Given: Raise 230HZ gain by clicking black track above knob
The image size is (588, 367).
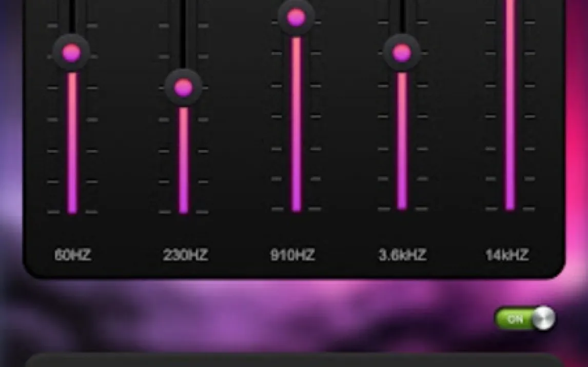Looking at the screenshot, I should pyautogui.click(x=183, y=34).
